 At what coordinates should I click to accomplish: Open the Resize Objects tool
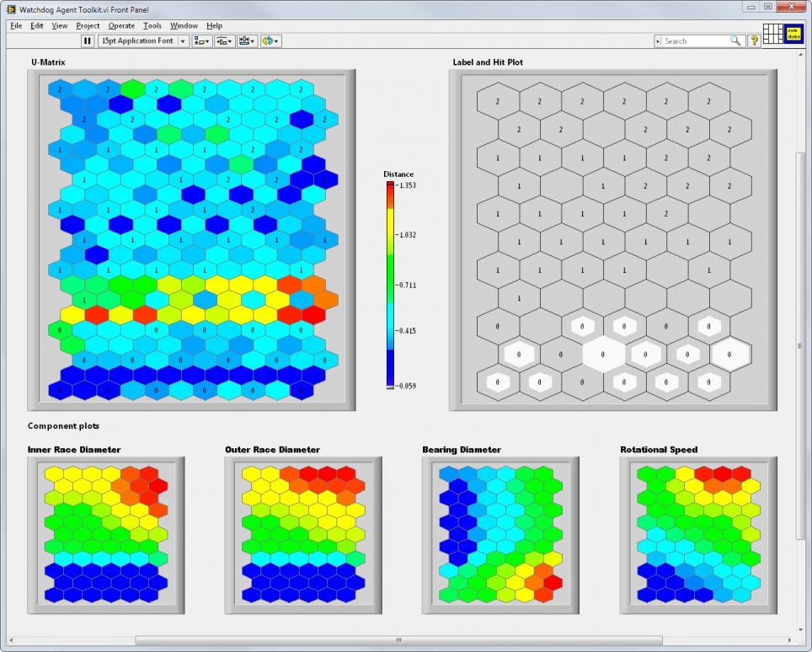click(x=243, y=40)
